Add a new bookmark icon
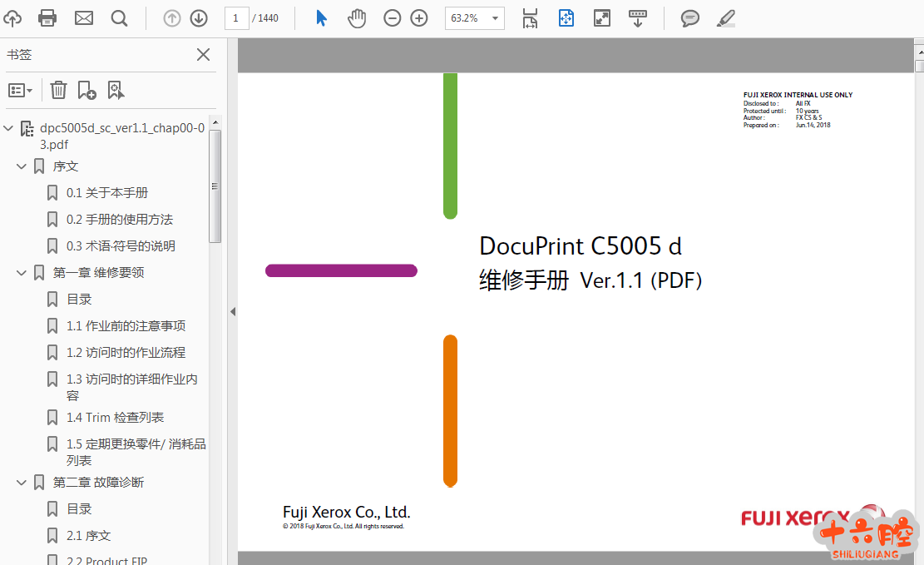This screenshot has width=924, height=565. (86, 90)
